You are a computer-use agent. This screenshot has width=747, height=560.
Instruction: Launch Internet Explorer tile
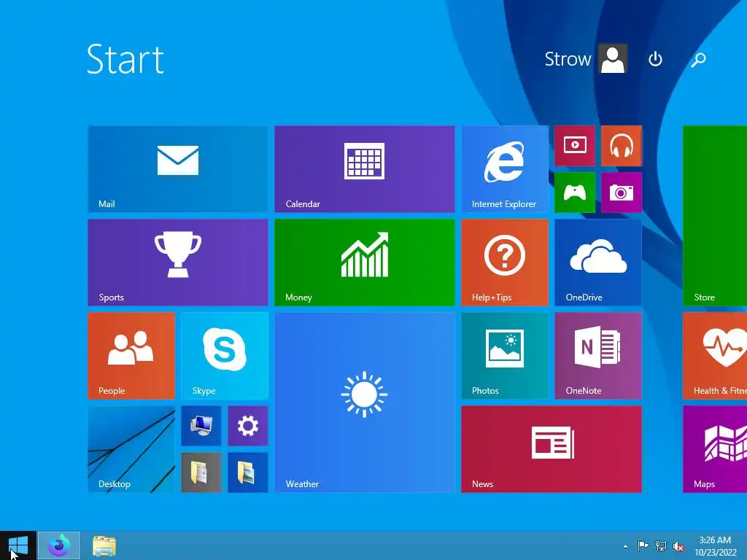505,169
